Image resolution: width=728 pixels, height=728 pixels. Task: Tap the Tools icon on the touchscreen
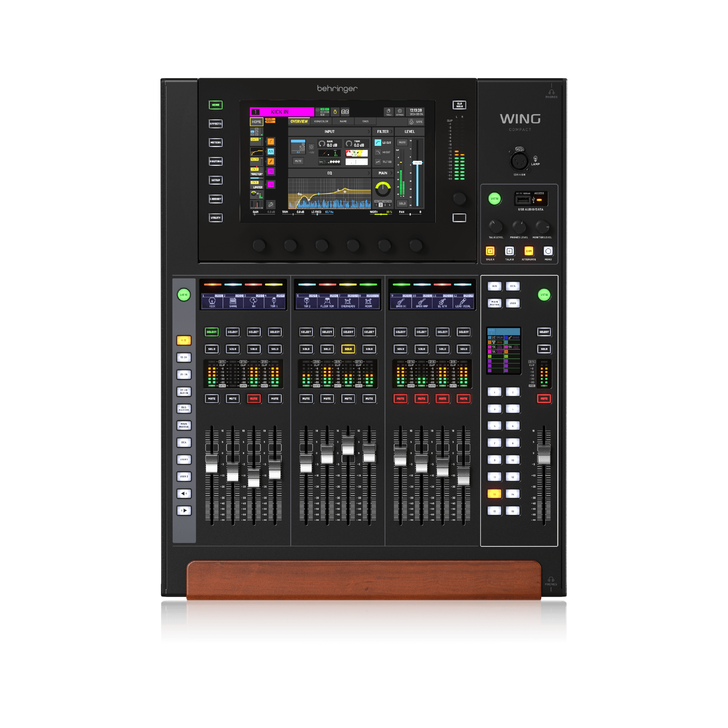[x=388, y=111]
